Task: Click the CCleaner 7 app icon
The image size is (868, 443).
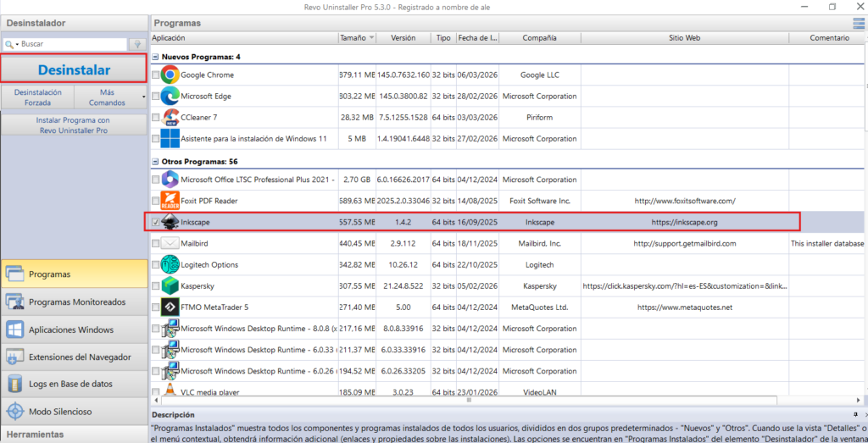Action: (x=170, y=117)
